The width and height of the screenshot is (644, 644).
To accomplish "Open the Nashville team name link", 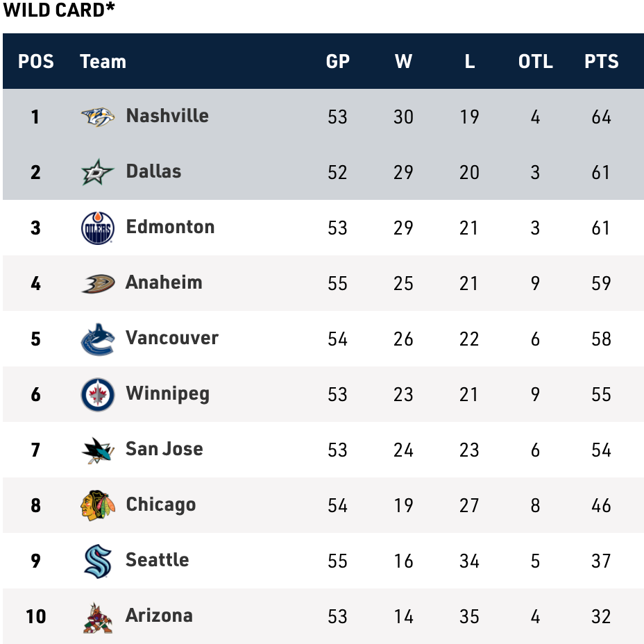I will [167, 115].
